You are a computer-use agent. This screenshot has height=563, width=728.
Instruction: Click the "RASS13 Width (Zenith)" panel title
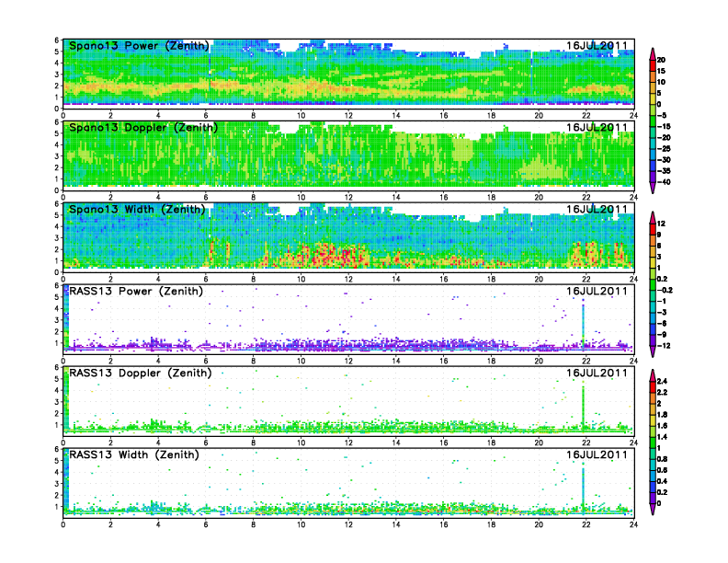point(133,454)
